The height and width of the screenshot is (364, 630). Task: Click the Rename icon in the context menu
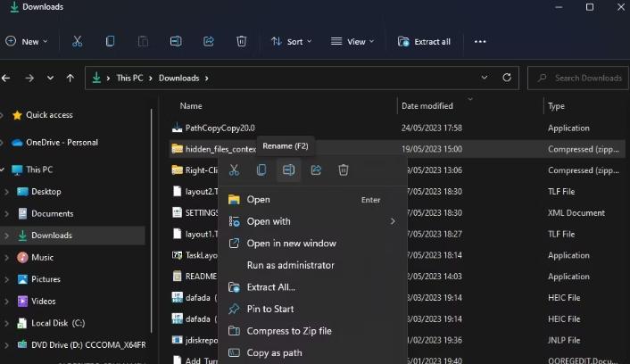click(x=288, y=170)
